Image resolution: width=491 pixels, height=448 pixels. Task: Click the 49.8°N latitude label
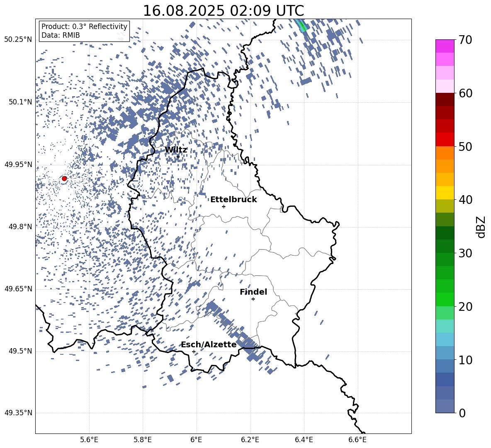click(x=20, y=227)
